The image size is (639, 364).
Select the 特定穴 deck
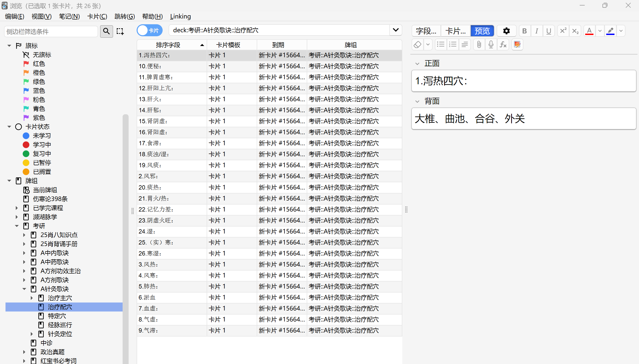pyautogui.click(x=57, y=316)
